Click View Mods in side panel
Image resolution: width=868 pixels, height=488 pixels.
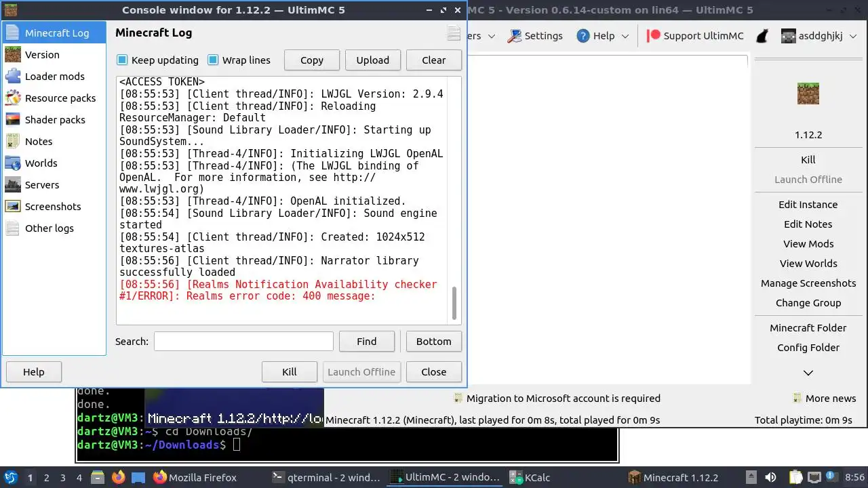point(808,244)
